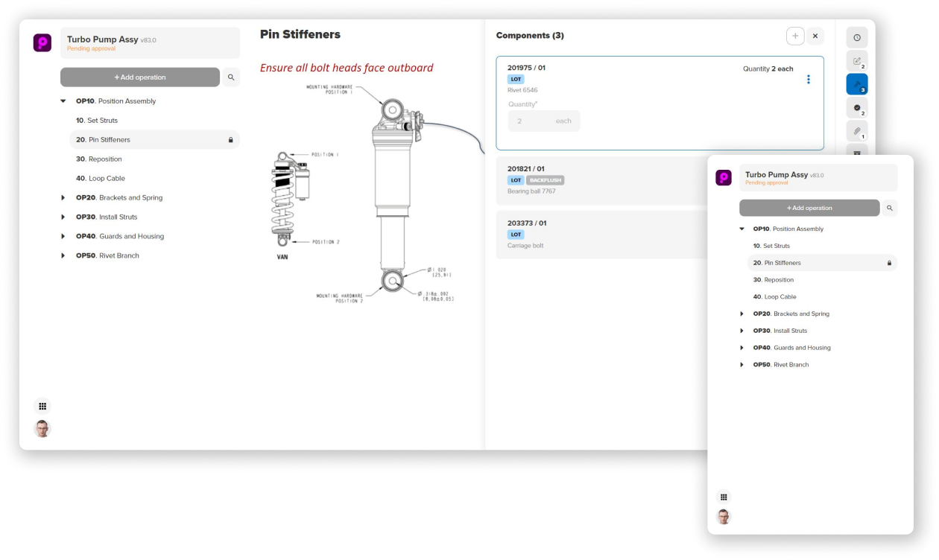Screen dimensions: 939x560
Task: Select OP50. Rivet Branch label, main window
Action: [107, 256]
